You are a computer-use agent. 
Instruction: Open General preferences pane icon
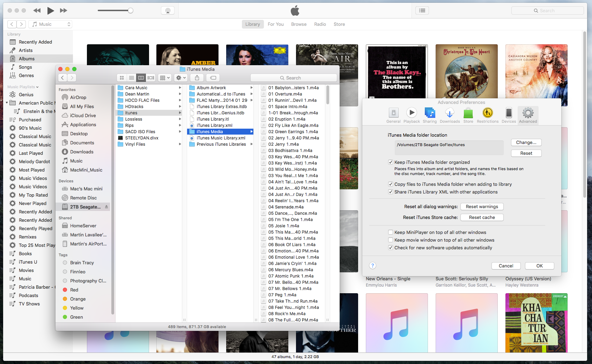pyautogui.click(x=393, y=113)
